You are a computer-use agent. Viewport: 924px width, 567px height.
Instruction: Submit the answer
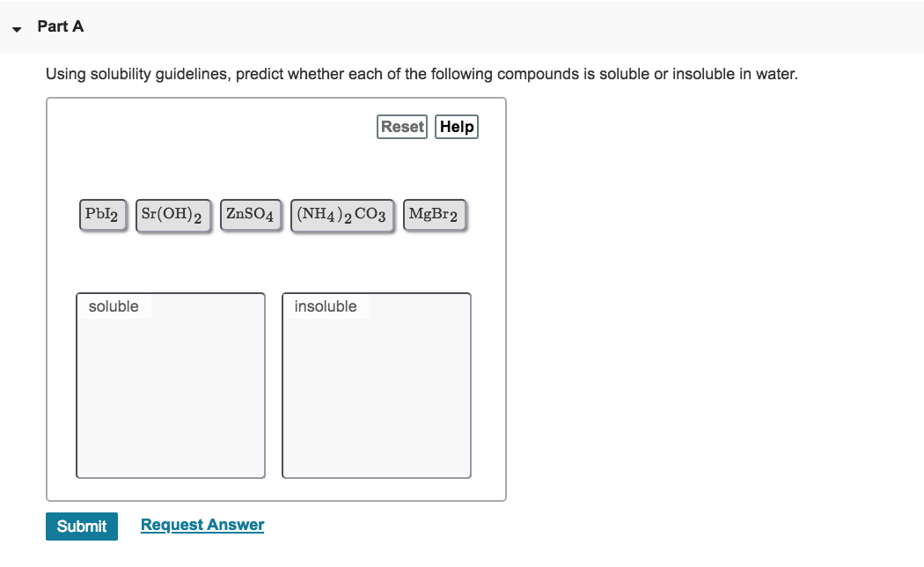(x=82, y=526)
